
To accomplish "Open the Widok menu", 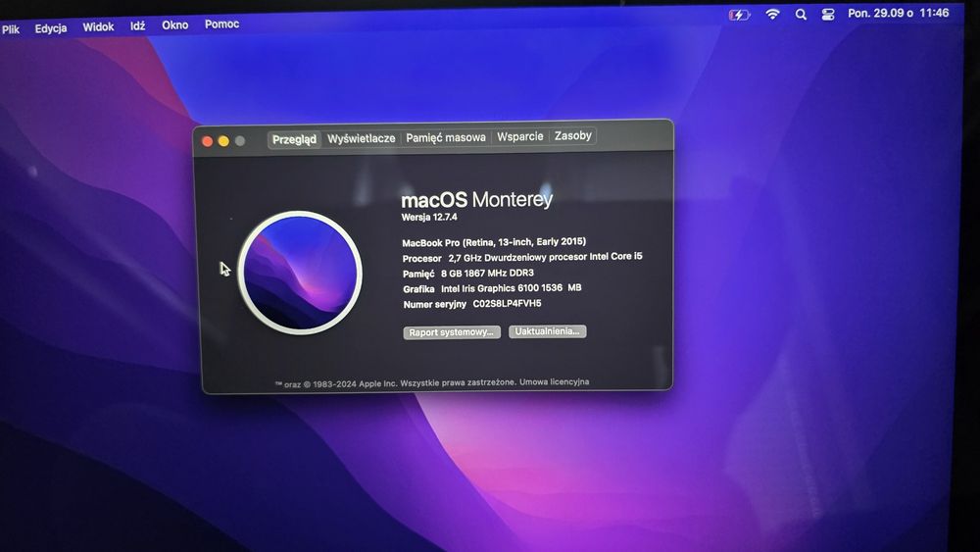I will [x=98, y=26].
